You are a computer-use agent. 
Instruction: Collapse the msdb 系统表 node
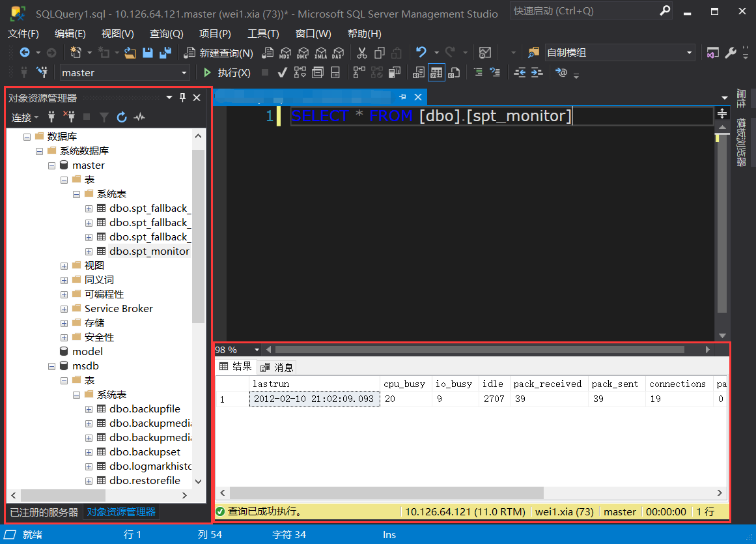pyautogui.click(x=76, y=394)
